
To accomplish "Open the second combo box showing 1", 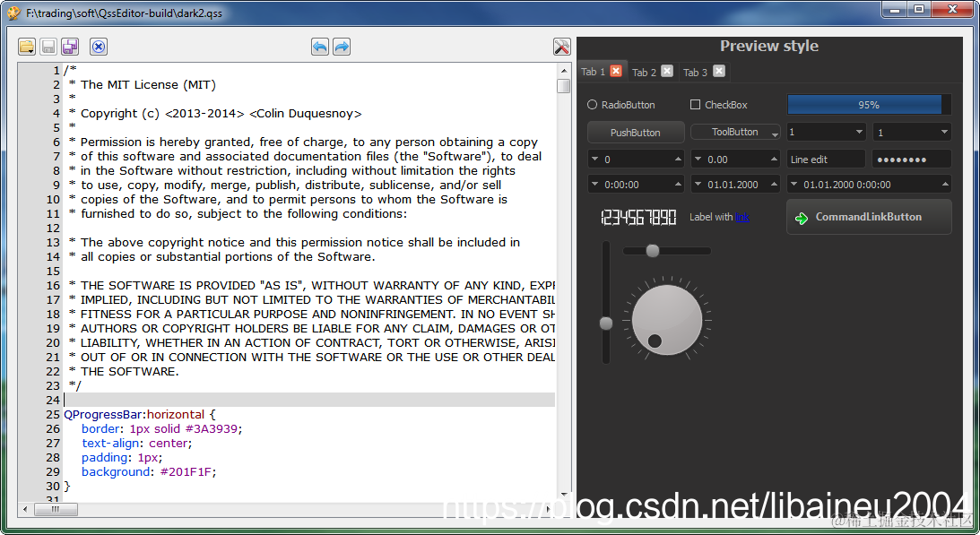I will 913,132.
